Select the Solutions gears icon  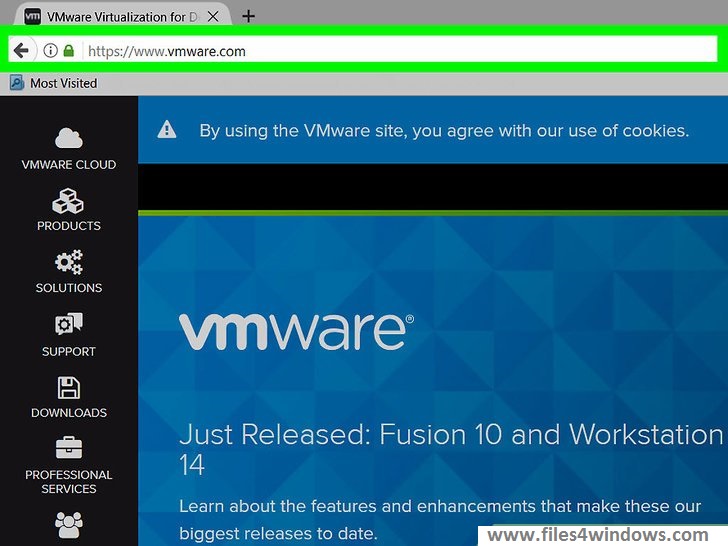tap(69, 262)
